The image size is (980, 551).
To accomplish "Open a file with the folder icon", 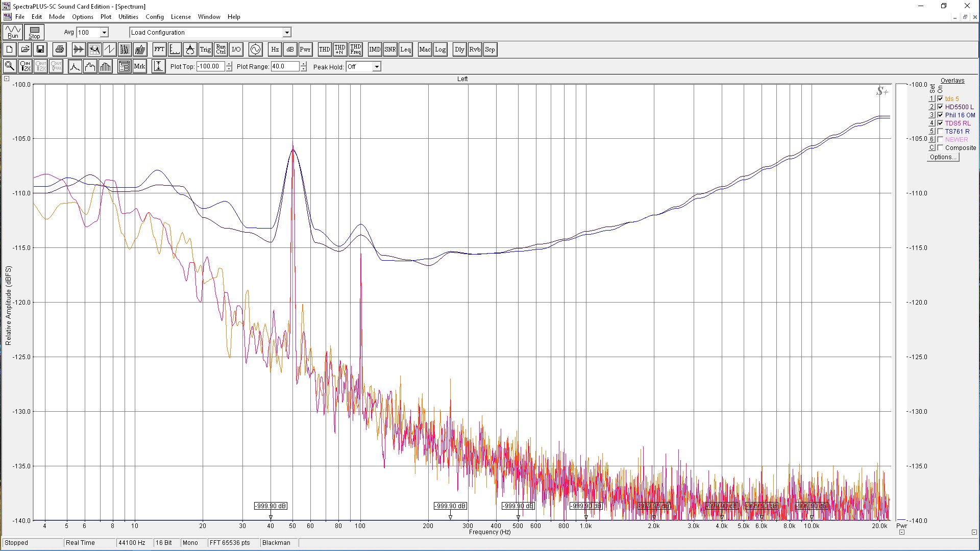I will pyautogui.click(x=24, y=49).
